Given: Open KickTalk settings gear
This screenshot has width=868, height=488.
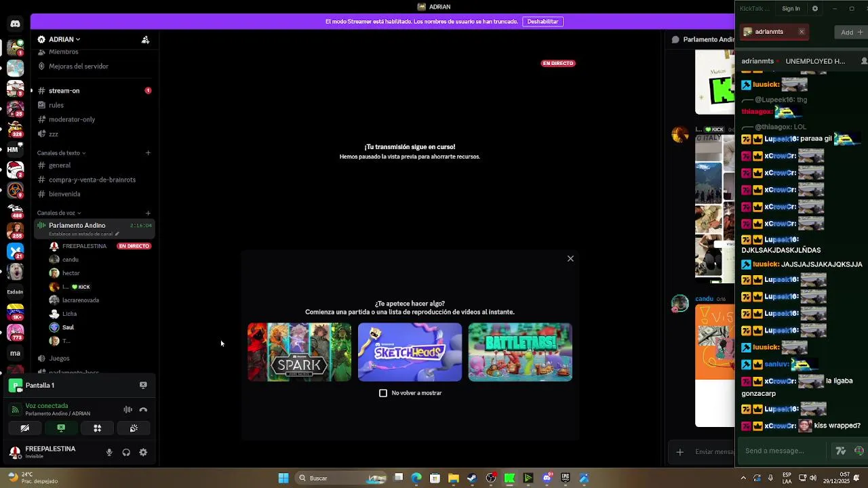Looking at the screenshot, I should [815, 9].
